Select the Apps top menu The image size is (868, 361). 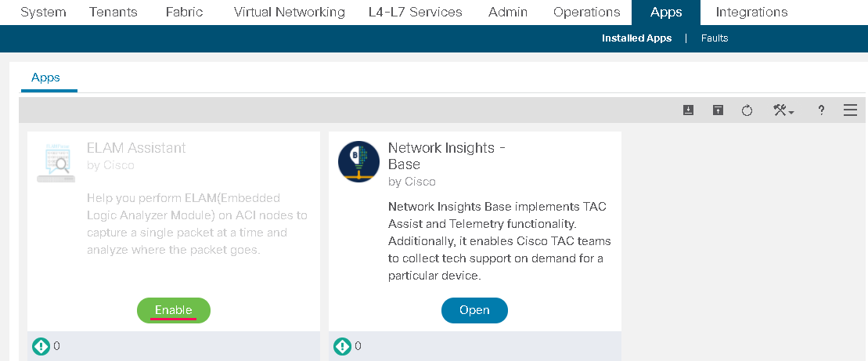tap(666, 13)
